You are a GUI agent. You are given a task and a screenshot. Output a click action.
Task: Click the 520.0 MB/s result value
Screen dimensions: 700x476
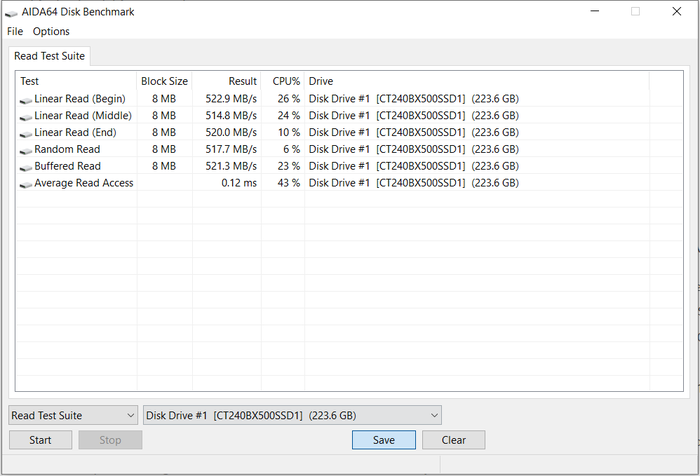point(231,133)
